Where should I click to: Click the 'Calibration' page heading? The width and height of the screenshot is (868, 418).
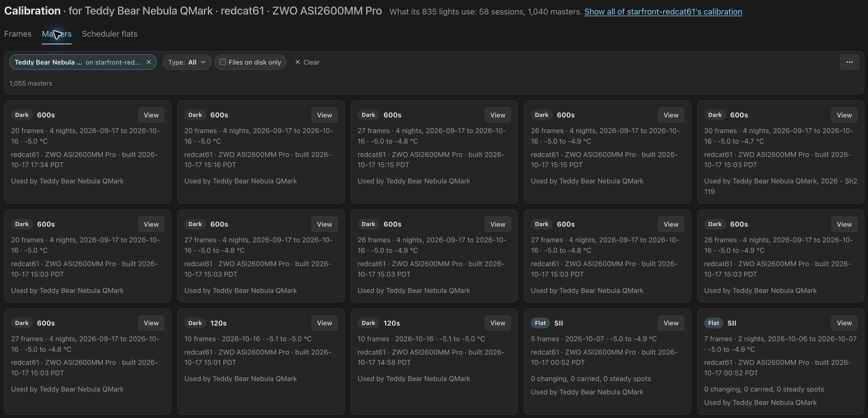click(x=32, y=11)
